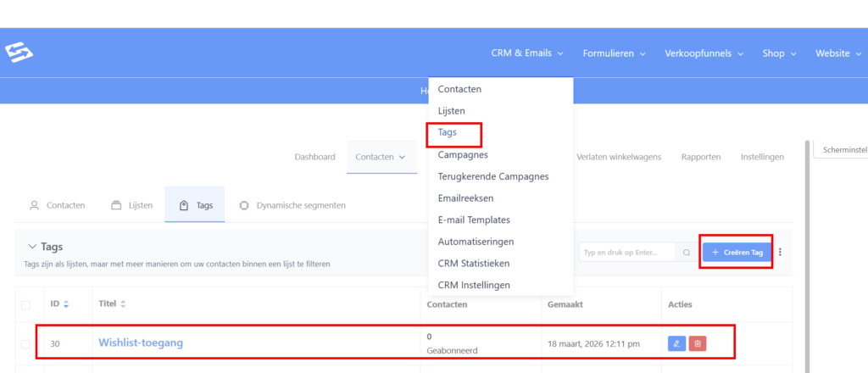Collapse the Tags section chevron
The width and height of the screenshot is (868, 373).
(32, 247)
